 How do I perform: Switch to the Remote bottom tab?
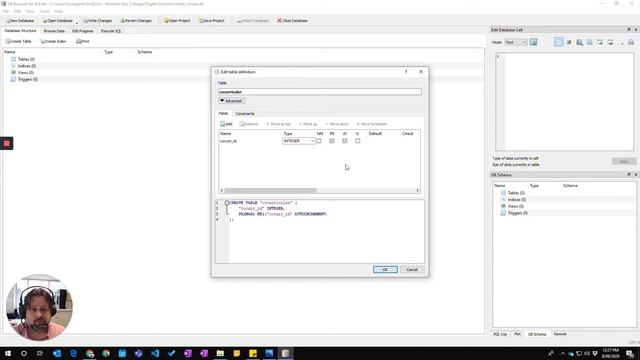pyautogui.click(x=560, y=334)
